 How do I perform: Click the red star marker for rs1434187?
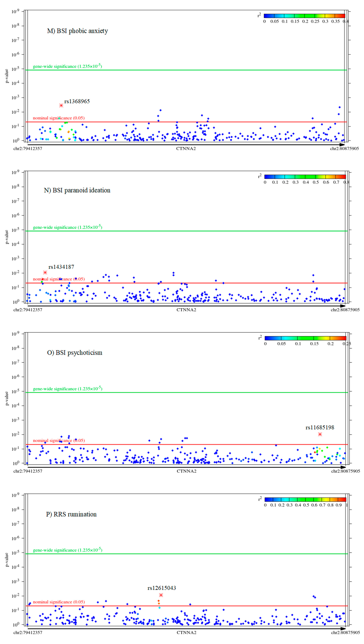pos(45,272)
